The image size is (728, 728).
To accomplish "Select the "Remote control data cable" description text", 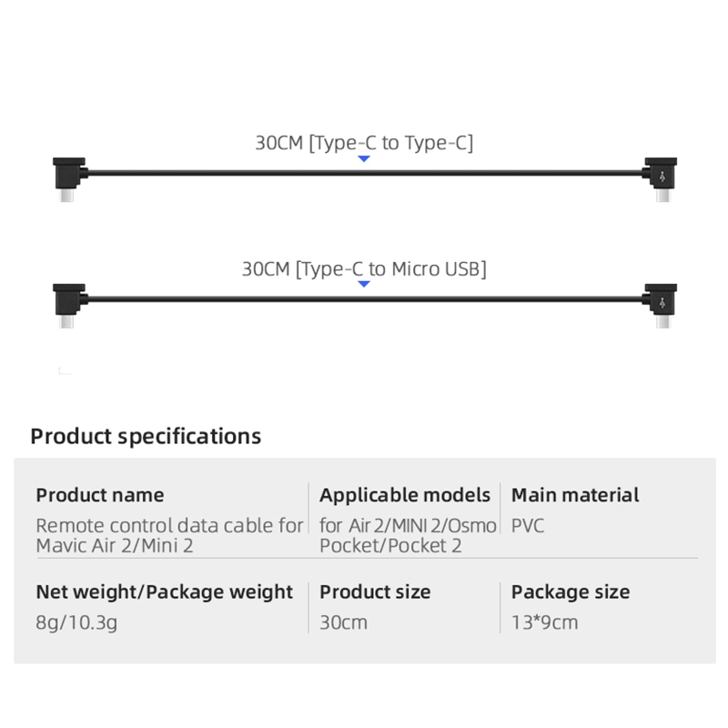I will pos(169,525).
